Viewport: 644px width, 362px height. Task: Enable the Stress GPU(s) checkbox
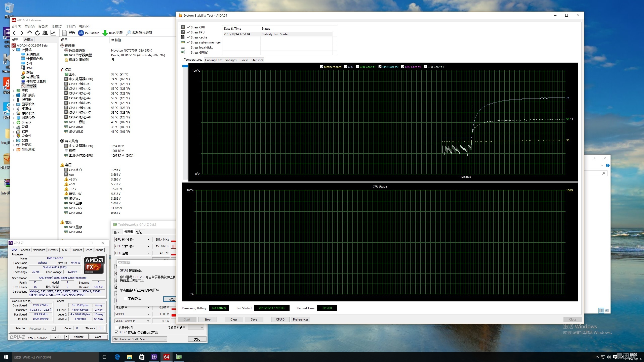(x=188, y=53)
